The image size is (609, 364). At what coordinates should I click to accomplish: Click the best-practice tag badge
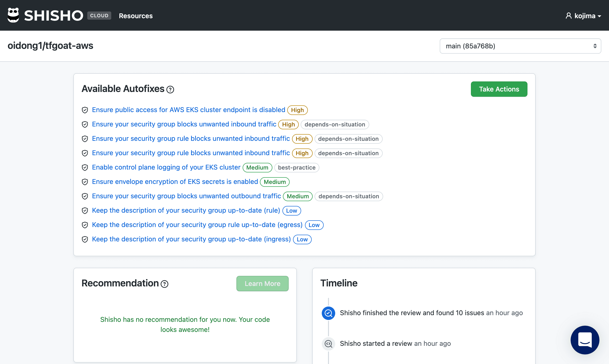click(296, 168)
